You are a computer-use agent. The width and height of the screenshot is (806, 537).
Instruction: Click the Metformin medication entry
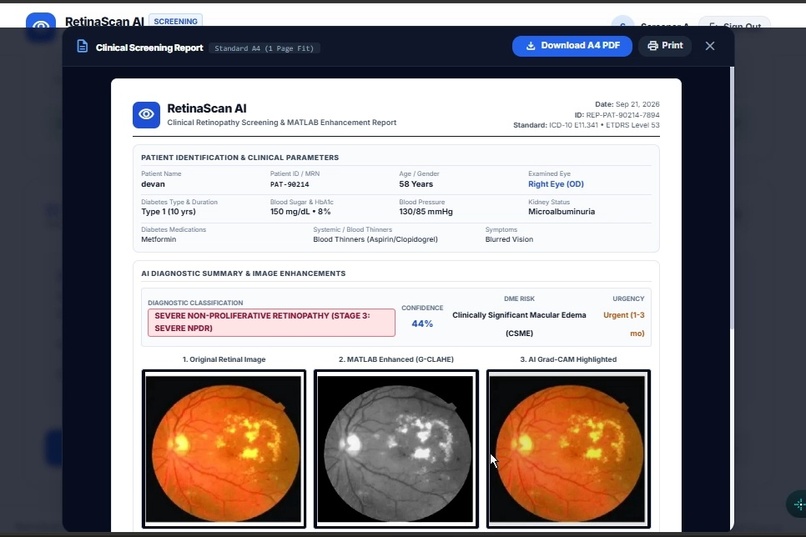[x=158, y=239]
